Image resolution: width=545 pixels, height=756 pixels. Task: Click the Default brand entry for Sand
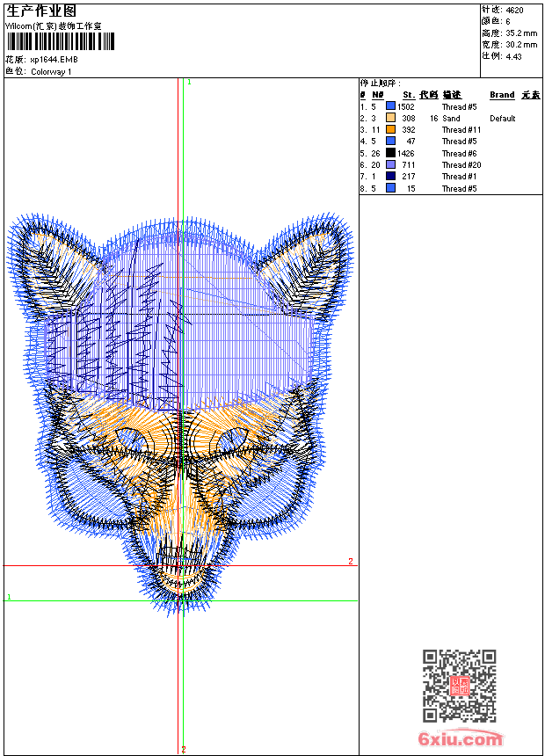502,119
